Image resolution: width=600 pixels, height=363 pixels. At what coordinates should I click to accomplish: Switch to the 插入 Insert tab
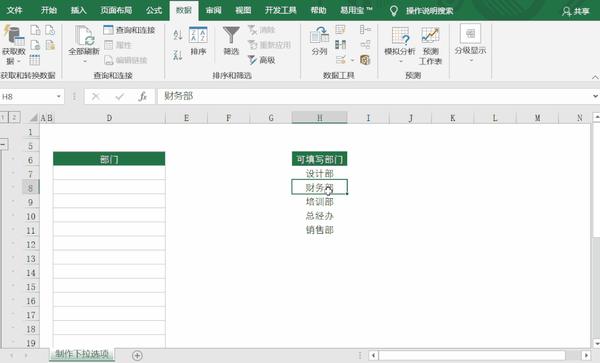pos(78,10)
